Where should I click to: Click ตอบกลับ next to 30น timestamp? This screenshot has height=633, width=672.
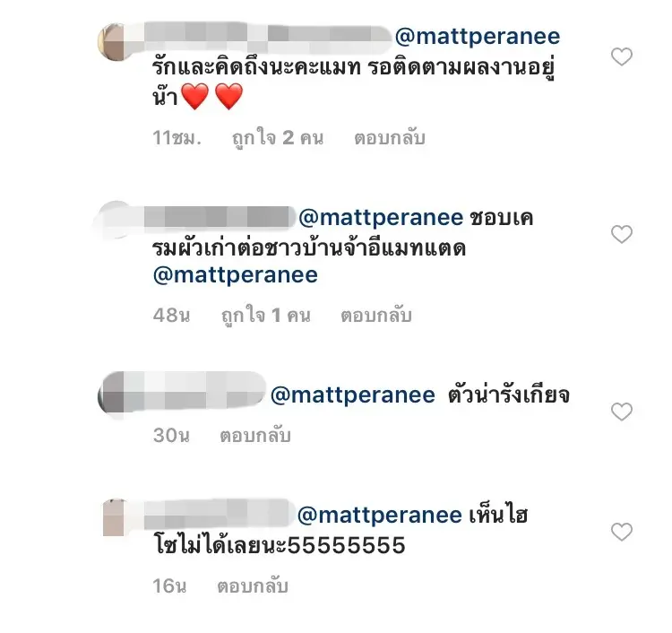255,436
